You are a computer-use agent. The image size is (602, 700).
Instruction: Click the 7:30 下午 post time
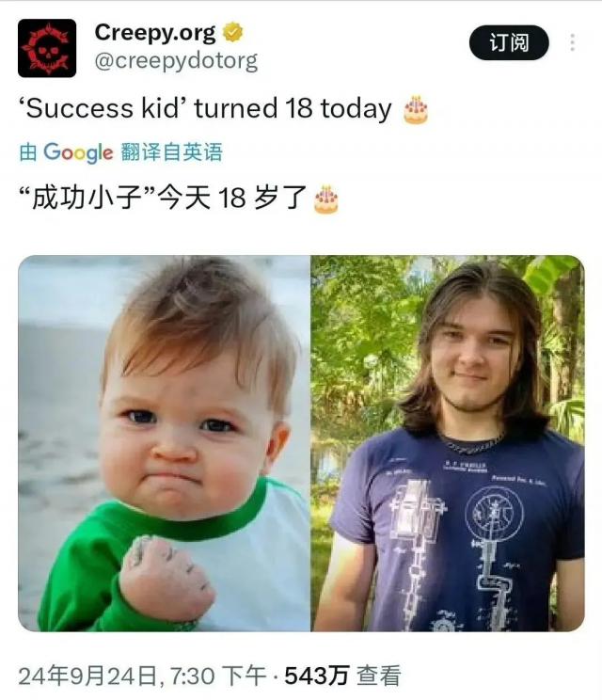pyautogui.click(x=219, y=676)
